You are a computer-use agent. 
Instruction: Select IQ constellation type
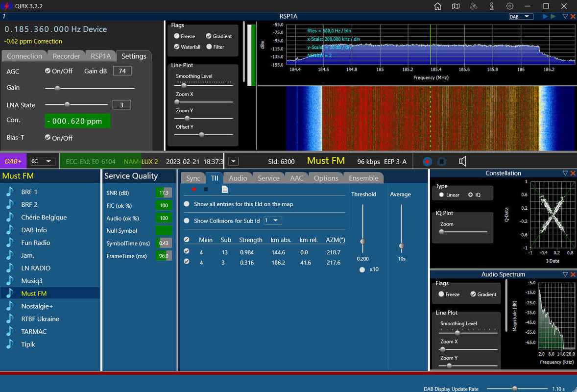470,195
